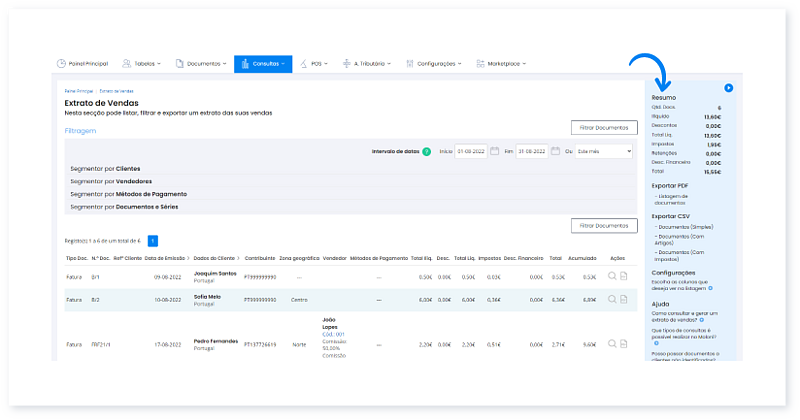
Task: Click the top Filtrar Documentos button
Action: point(603,127)
